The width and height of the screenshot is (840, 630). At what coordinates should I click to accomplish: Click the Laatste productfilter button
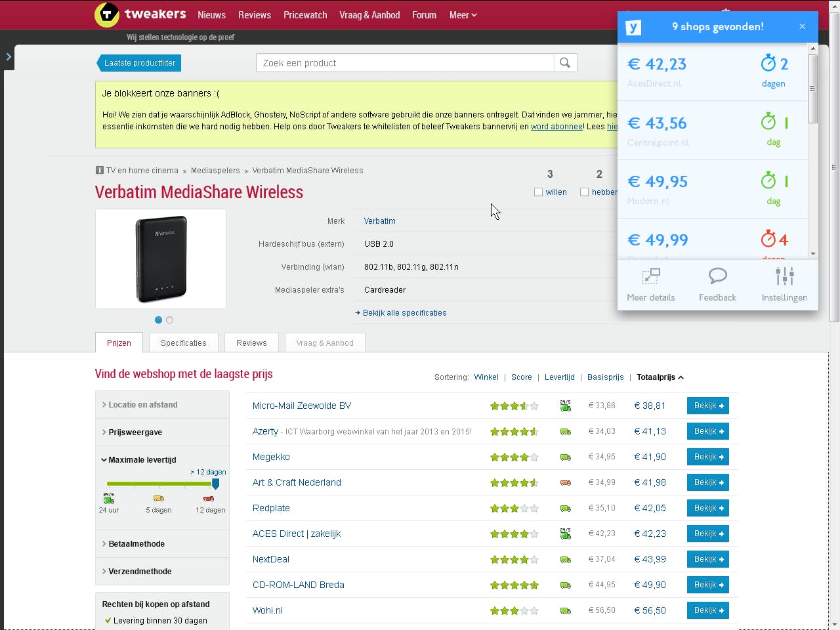click(x=139, y=63)
